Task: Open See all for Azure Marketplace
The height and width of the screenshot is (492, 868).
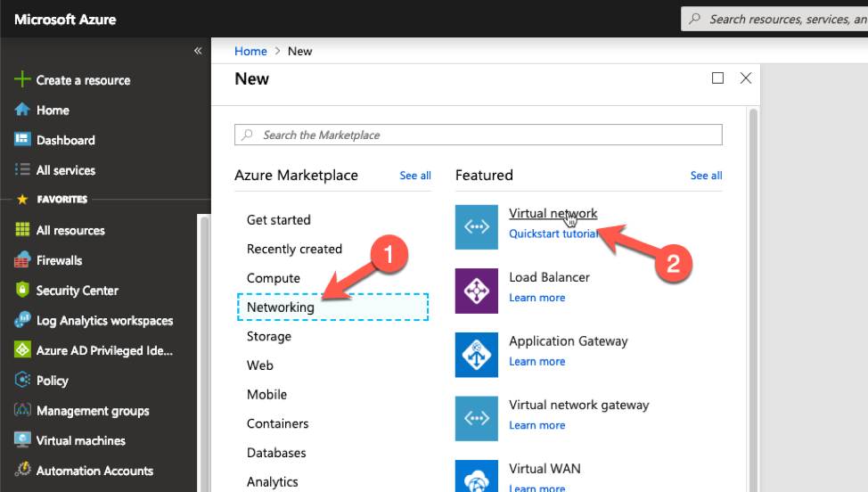Action: [415, 176]
